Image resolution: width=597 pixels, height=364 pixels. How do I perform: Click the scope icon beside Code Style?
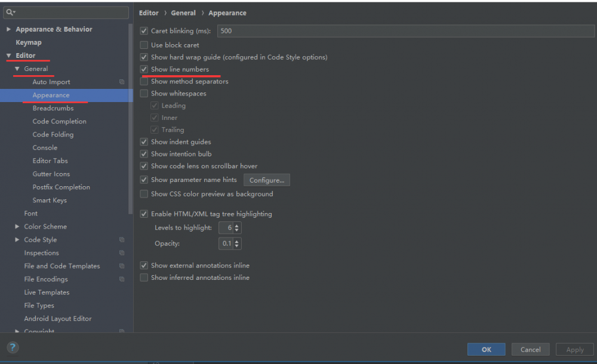122,239
